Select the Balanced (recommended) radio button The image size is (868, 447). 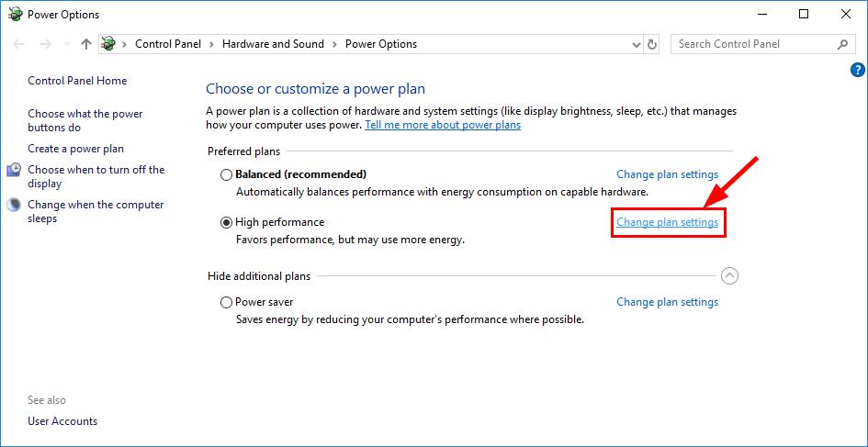[x=226, y=174]
